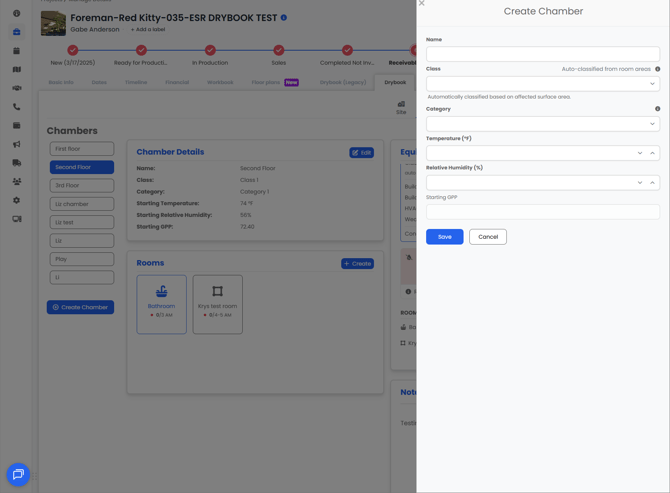Increase Temperature with the up arrow
This screenshot has width=670, height=493.
pos(652,153)
